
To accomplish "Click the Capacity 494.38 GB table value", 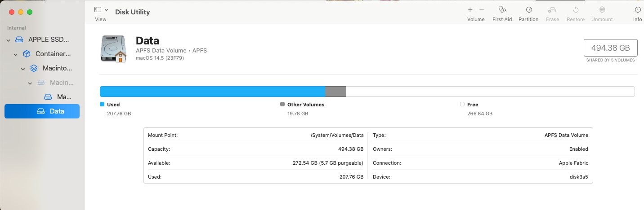I will pyautogui.click(x=351, y=149).
